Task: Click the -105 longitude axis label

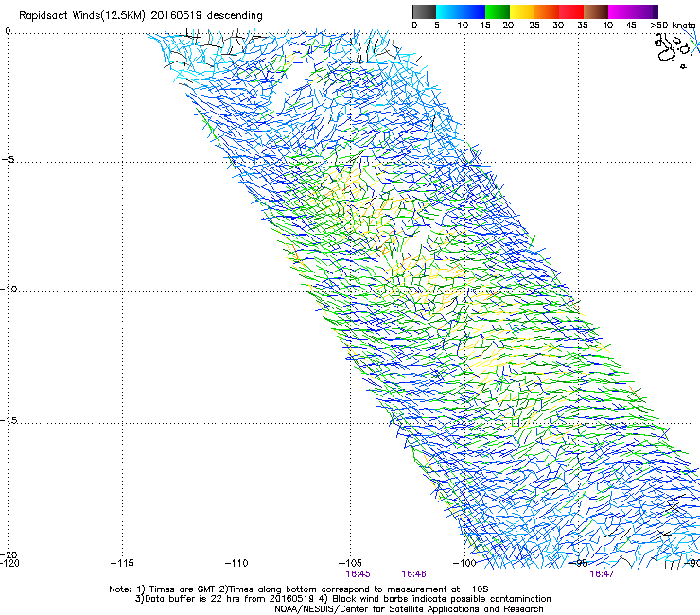Action: click(350, 563)
